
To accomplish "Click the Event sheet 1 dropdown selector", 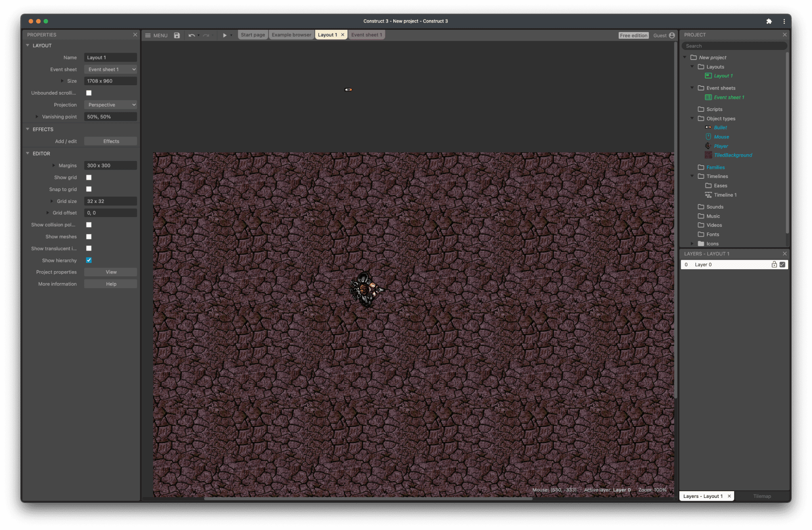I will 111,69.
